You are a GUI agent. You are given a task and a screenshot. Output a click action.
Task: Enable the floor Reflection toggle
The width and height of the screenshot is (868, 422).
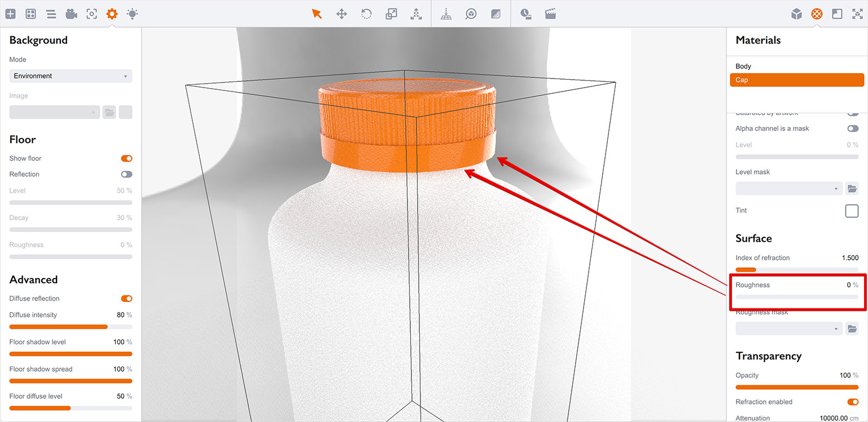click(x=126, y=175)
